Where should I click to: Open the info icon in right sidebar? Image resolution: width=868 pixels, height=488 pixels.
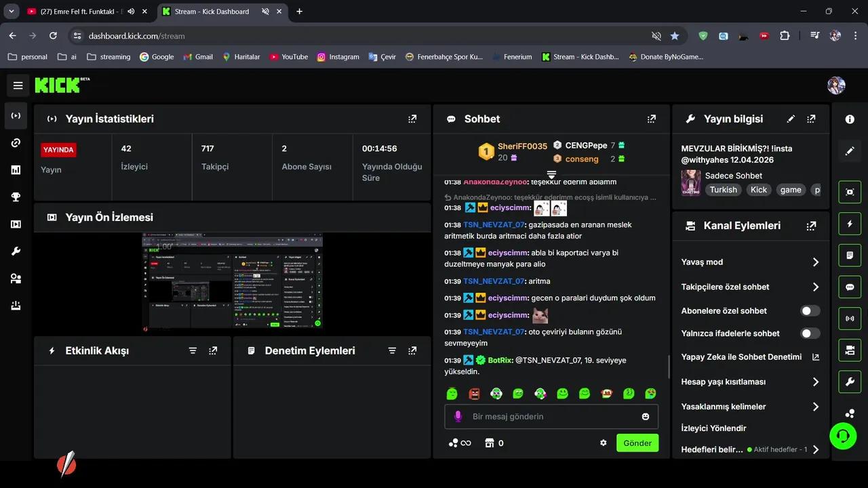850,119
